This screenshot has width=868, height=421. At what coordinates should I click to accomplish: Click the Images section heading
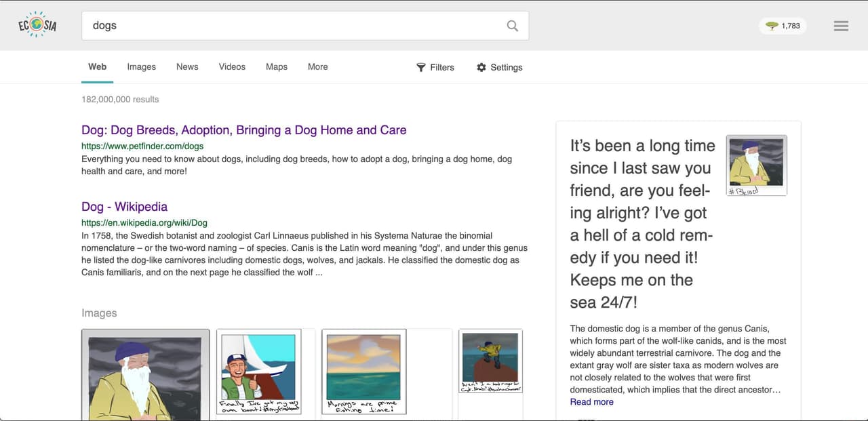99,313
